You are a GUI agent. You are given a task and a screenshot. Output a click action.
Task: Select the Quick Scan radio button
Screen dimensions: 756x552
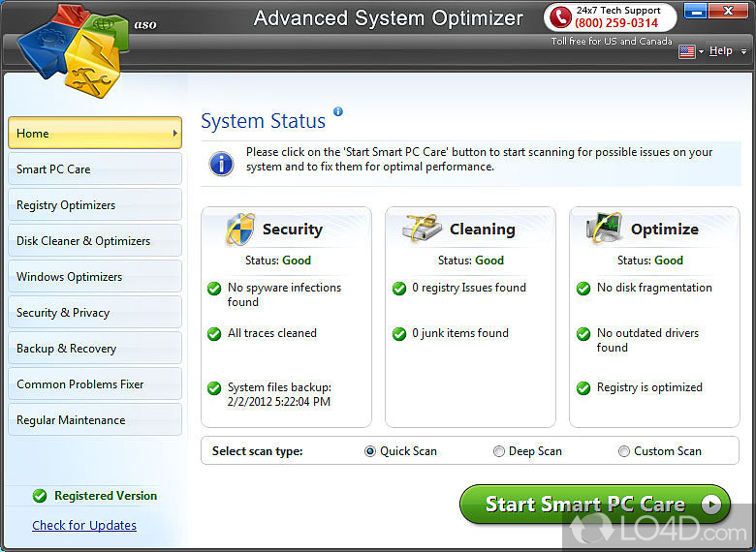(370, 451)
